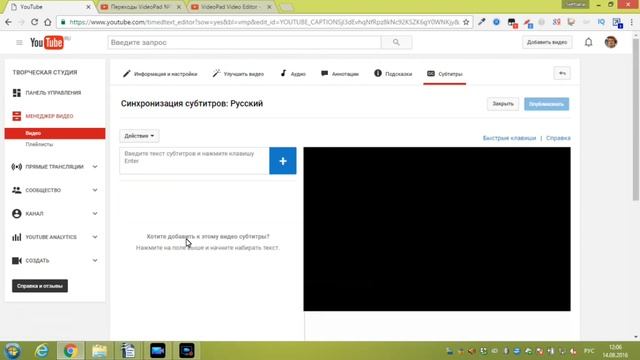
Task: Click the YouTube Analytics bar chart icon
Action: tap(17, 237)
